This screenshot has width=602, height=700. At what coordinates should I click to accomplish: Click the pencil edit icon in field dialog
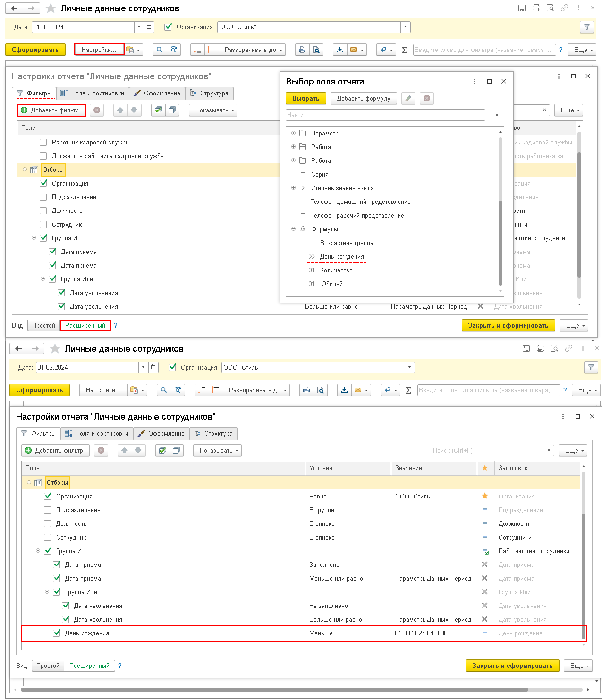(408, 98)
